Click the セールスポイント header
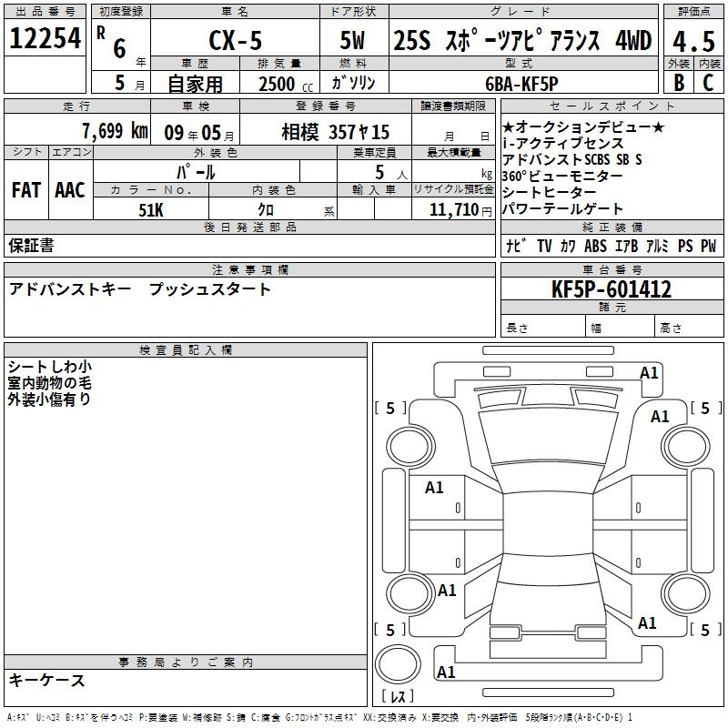 tap(612, 106)
